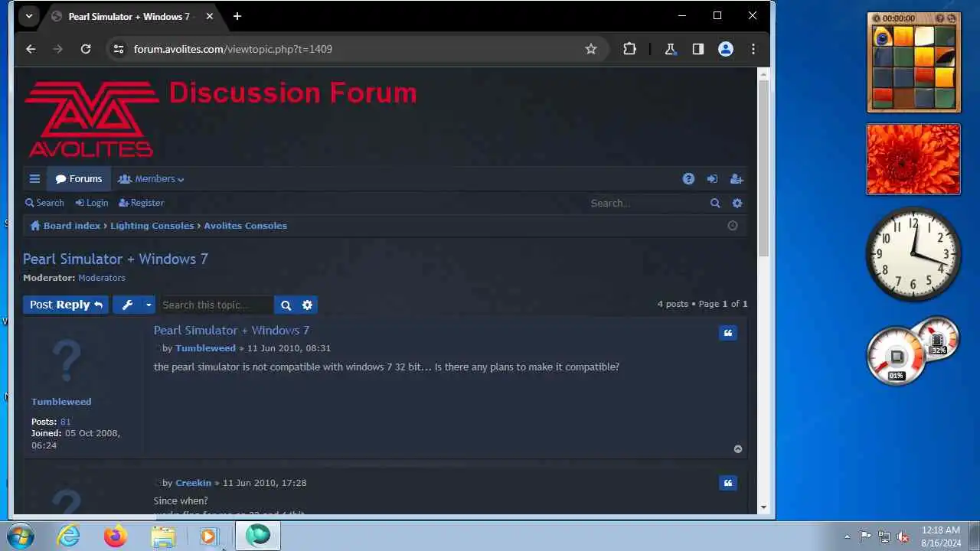980x551 pixels.
Task: Jump to top arrow in Tumbleweed's post
Action: coord(738,449)
